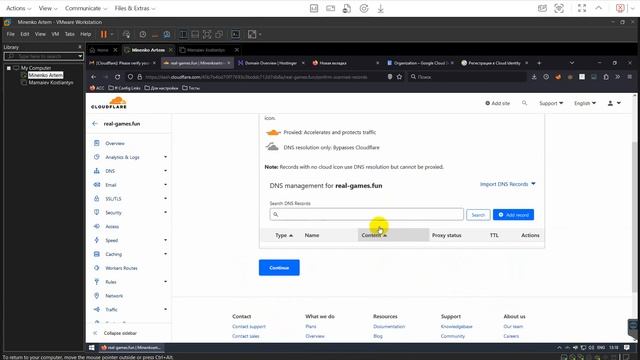
Task: Open Contact support footer link
Action: click(x=249, y=327)
